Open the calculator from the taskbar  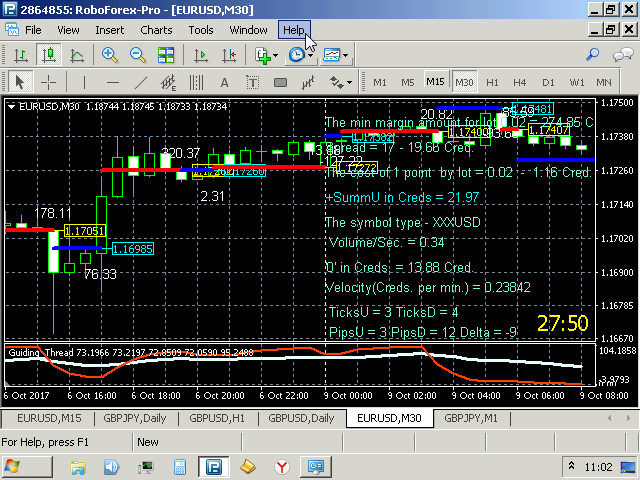click(x=180, y=467)
